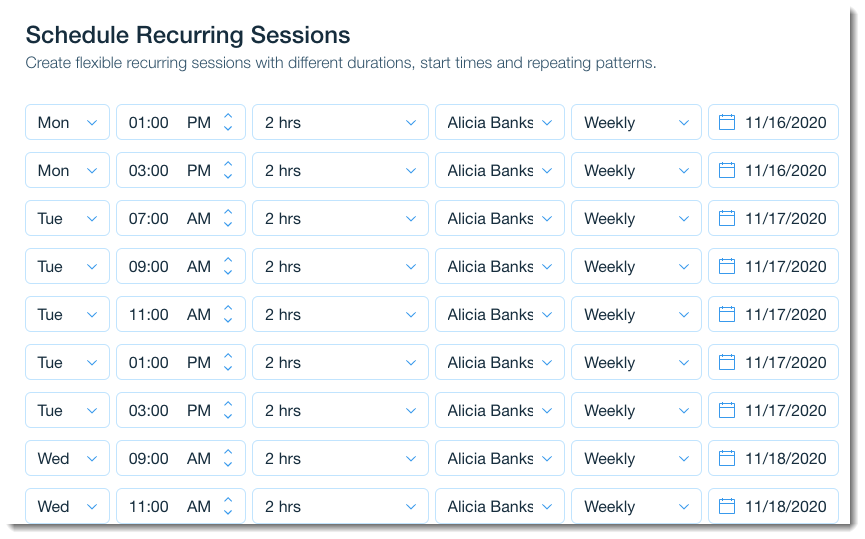Open calendar icon in Wed 09:00 AM row

(727, 458)
